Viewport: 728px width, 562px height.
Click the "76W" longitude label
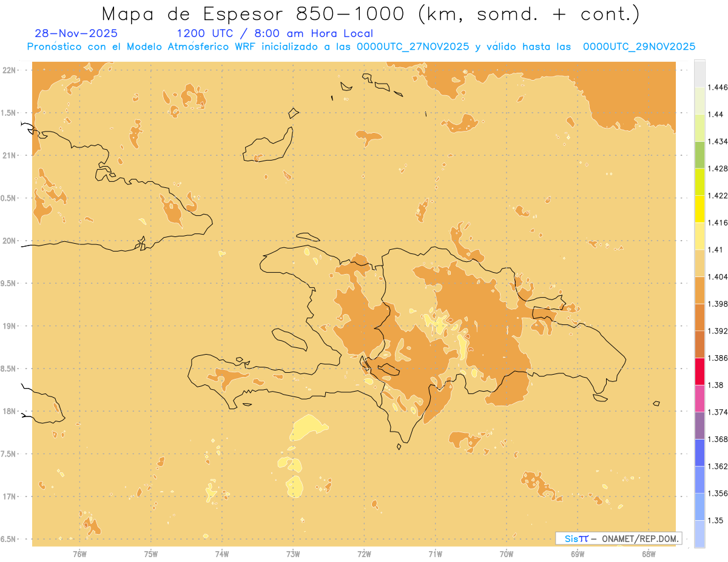click(79, 554)
